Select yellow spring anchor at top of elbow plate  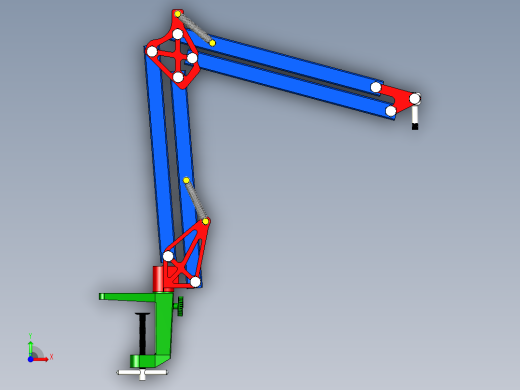[178, 14]
